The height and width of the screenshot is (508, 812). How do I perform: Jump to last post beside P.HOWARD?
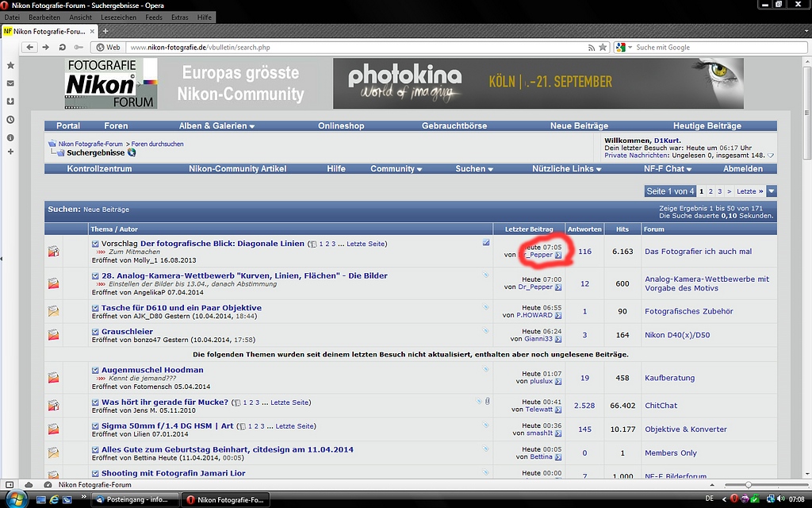click(557, 315)
